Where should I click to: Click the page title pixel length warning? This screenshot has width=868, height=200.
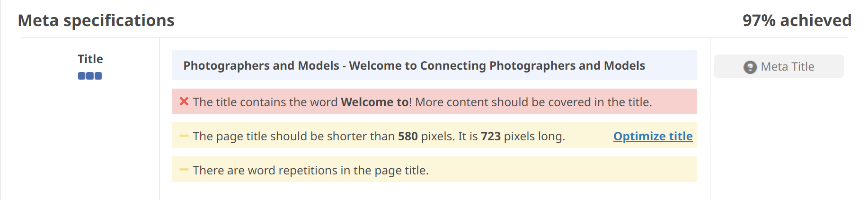pyautogui.click(x=379, y=136)
